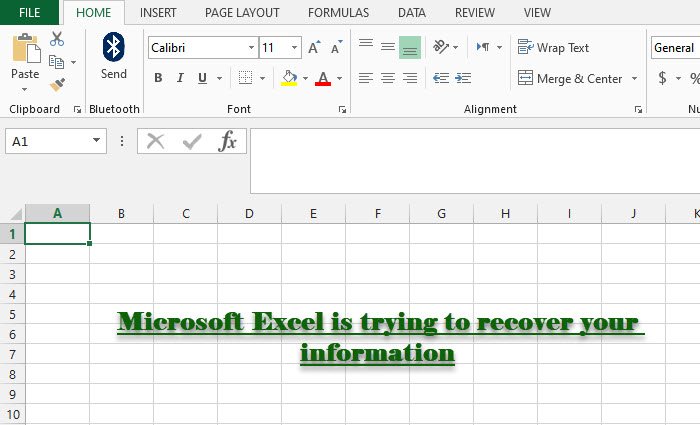
Task: Toggle Bold formatting
Action: (x=158, y=78)
